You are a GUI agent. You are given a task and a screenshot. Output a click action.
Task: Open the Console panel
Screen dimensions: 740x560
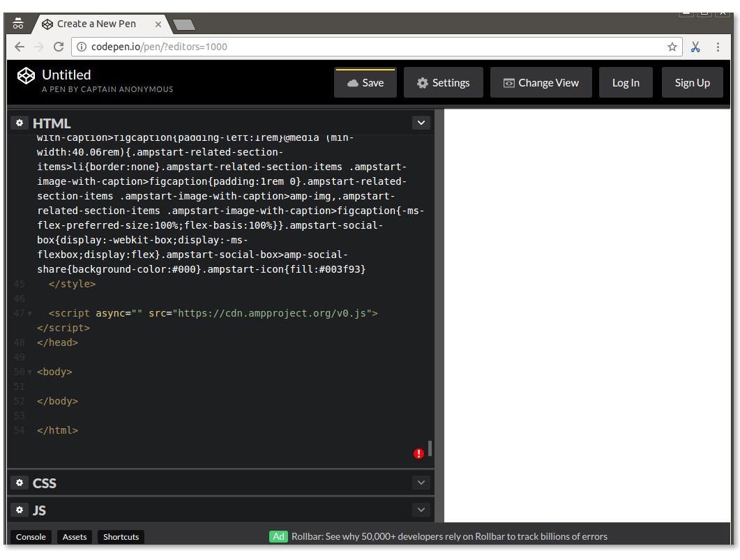click(31, 536)
